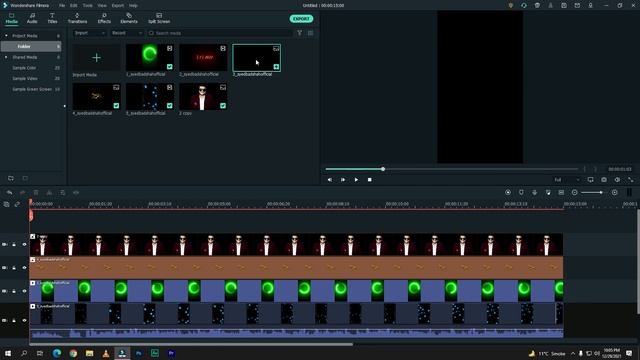Click the media filter funnel icon
The image size is (640, 360).
[300, 33]
